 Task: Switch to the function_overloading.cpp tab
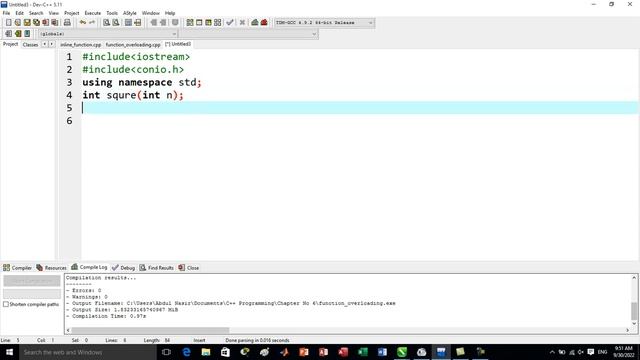click(x=133, y=44)
